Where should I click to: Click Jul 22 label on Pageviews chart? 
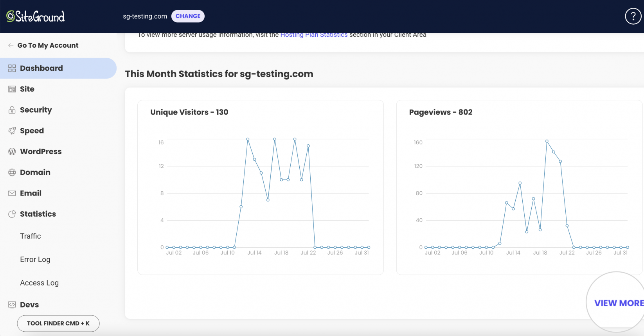[567, 253]
